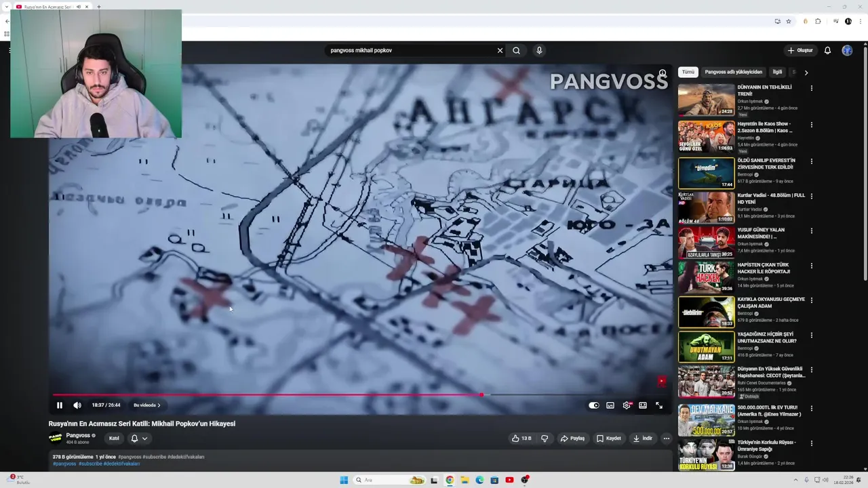The width and height of the screenshot is (868, 488).
Task: Open File Explorer from taskbar
Action: (465, 480)
